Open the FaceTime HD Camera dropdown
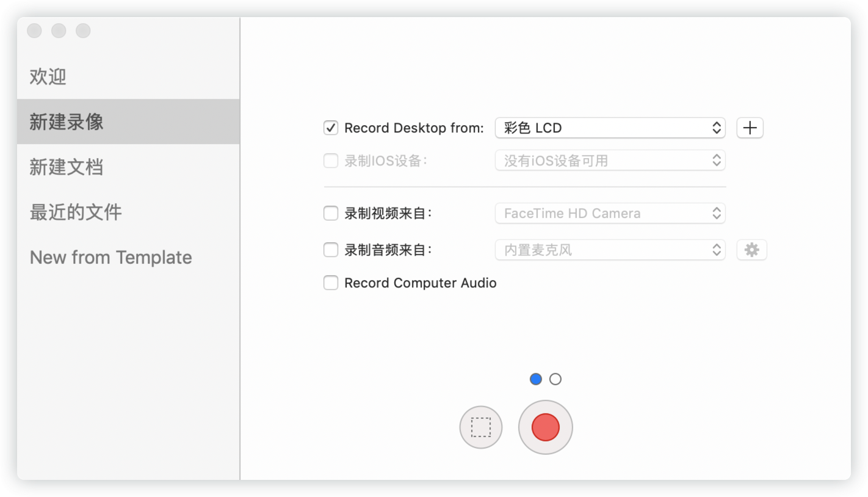The width and height of the screenshot is (868, 497). click(610, 213)
